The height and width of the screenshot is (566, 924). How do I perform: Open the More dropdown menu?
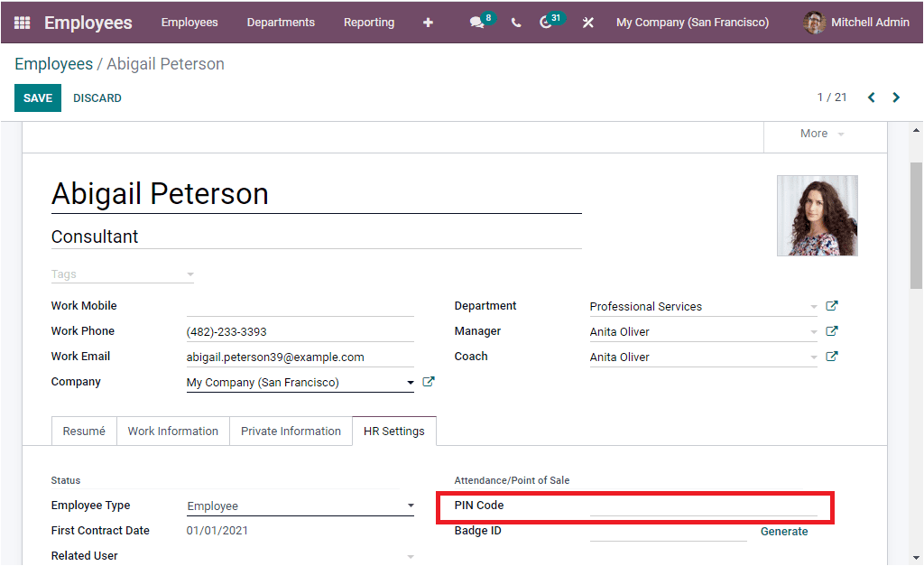(816, 133)
